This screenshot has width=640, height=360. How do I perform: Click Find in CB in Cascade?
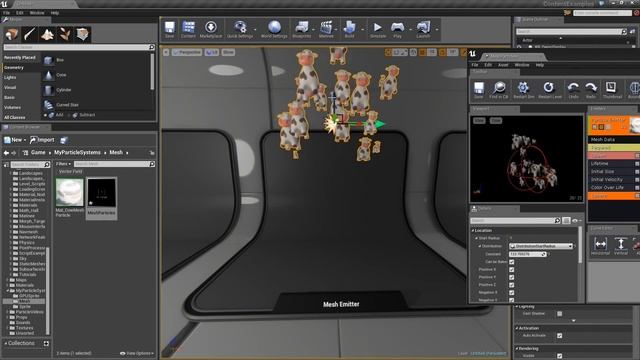pos(499,90)
